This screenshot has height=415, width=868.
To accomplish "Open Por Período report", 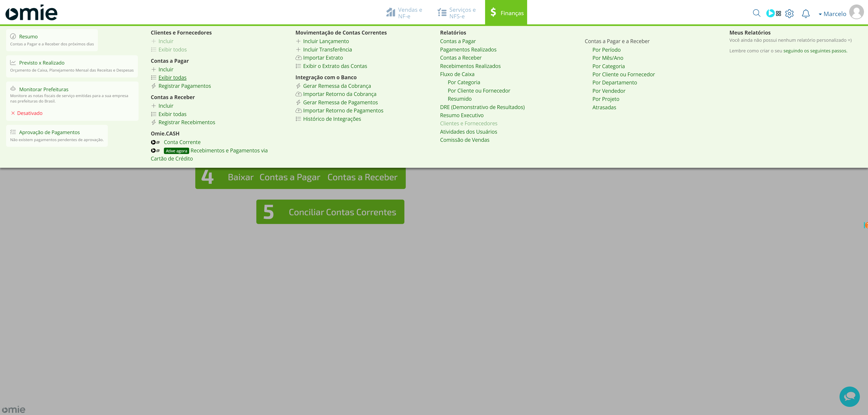I will click(x=606, y=50).
